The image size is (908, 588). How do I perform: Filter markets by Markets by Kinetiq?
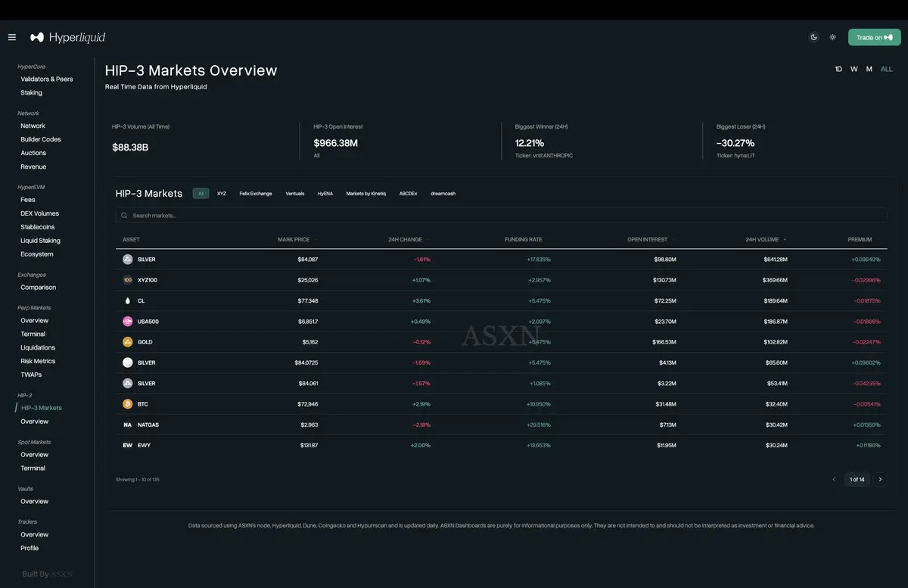(x=366, y=193)
